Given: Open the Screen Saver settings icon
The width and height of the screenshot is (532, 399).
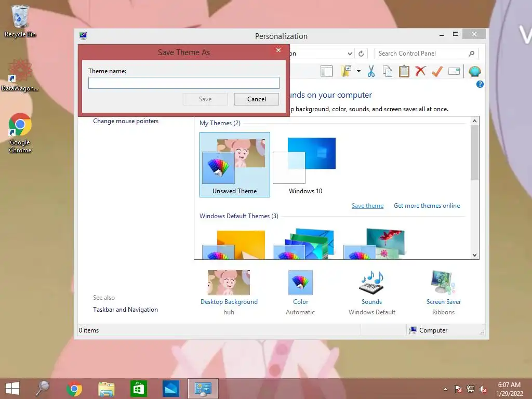Looking at the screenshot, I should (x=443, y=283).
